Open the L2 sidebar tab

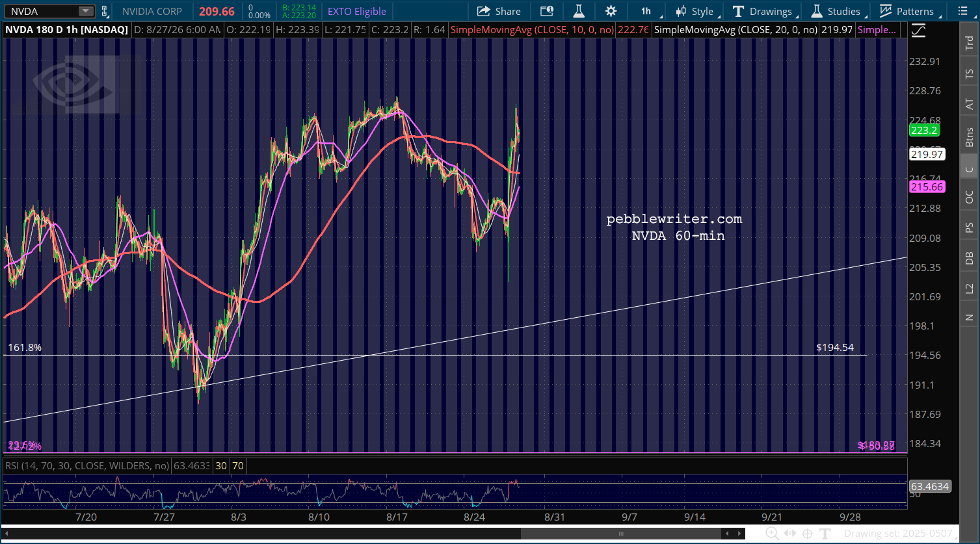click(x=969, y=287)
